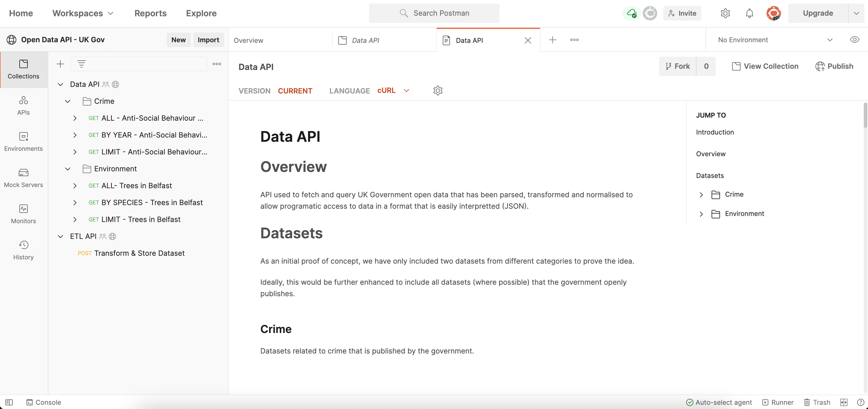Expand the Environment folder in Jump To

(x=701, y=214)
